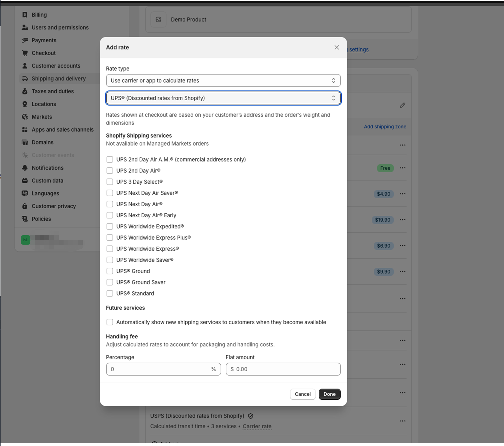Open Markets settings page

click(x=42, y=117)
